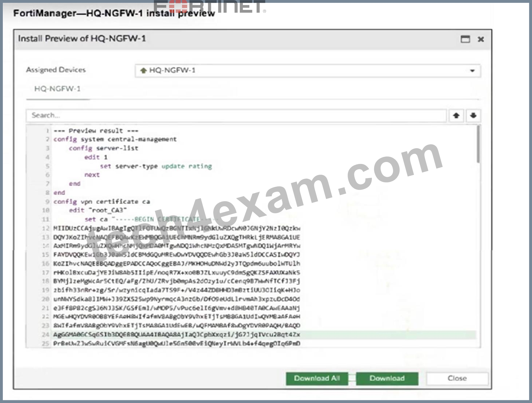This screenshot has width=532, height=403.
Task: Switch to the HQ-NGFW-1 tab
Action: coord(57,89)
